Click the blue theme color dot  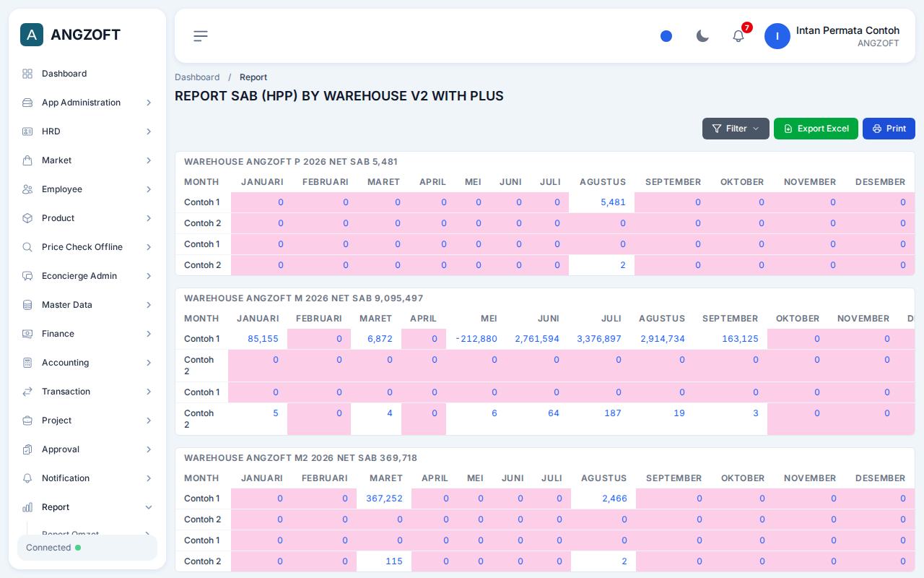[x=666, y=36]
